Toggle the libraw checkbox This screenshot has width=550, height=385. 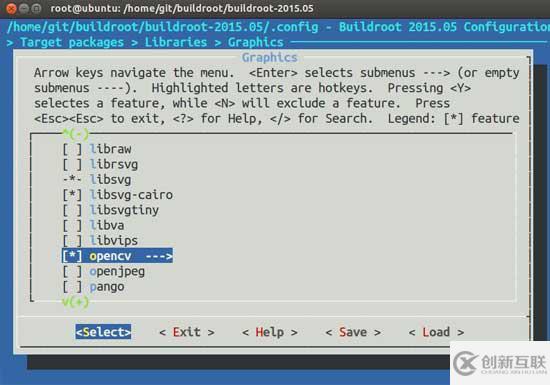(x=72, y=149)
